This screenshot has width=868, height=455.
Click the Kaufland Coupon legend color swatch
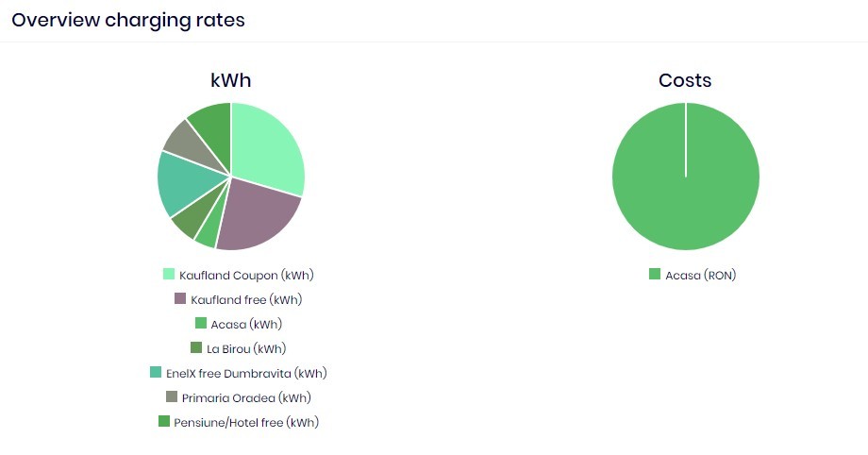click(x=169, y=275)
